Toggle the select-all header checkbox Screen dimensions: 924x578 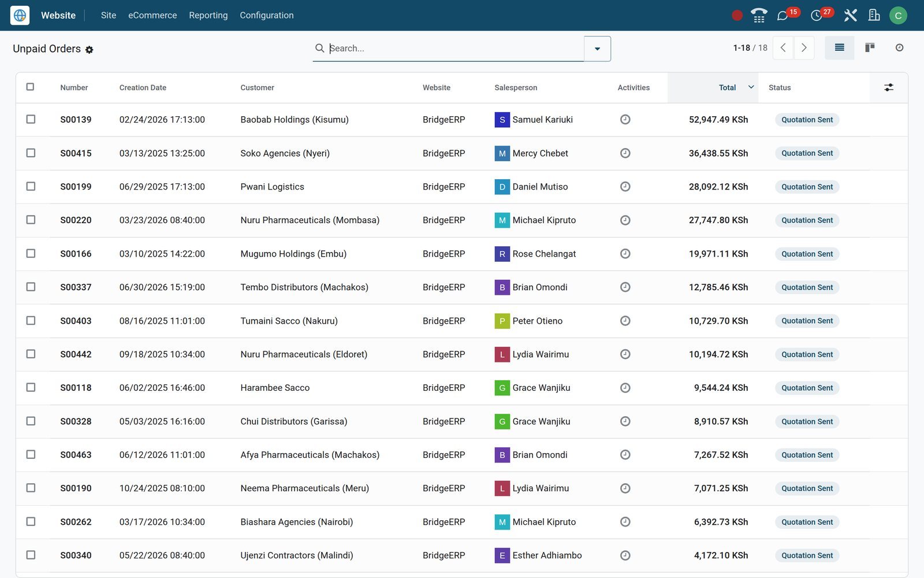tap(30, 87)
